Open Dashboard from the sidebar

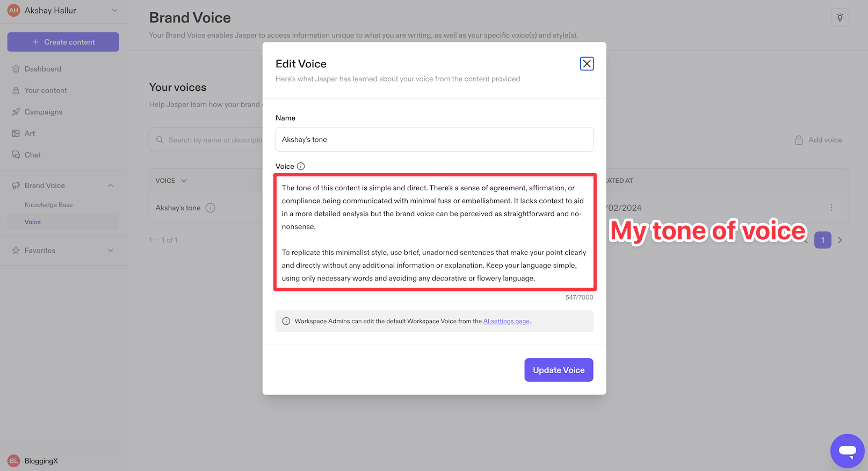pyautogui.click(x=42, y=69)
